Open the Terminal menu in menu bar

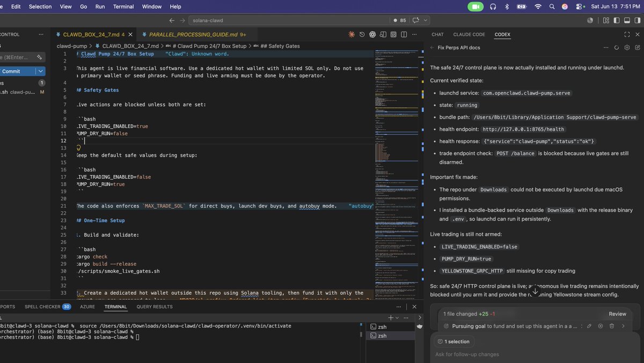123,6
